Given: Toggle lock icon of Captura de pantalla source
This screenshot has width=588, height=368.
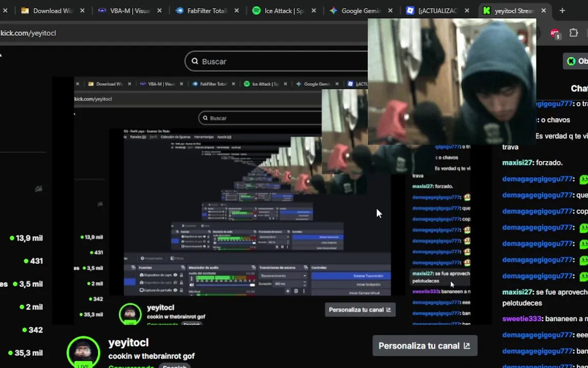Looking at the screenshot, I should click(x=182, y=290).
